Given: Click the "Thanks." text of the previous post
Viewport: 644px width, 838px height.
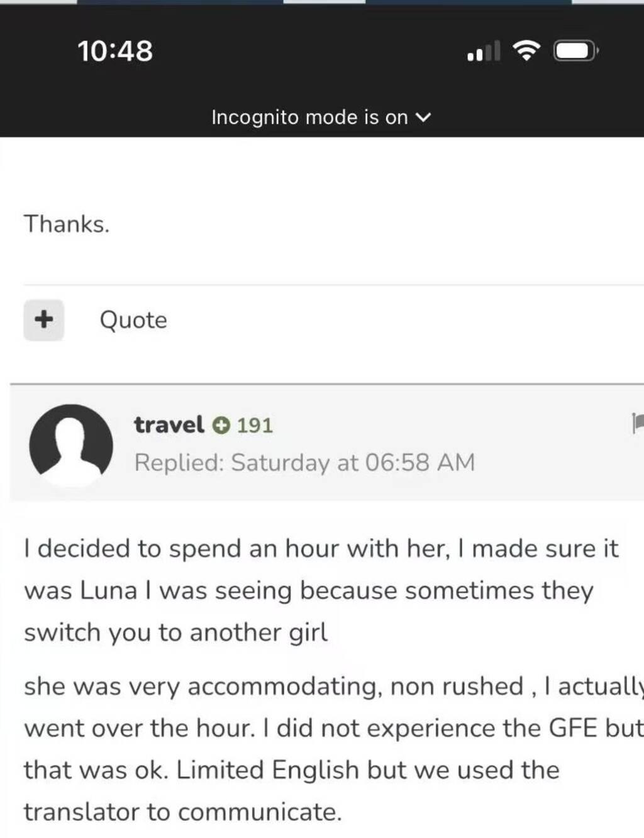Looking at the screenshot, I should click(x=67, y=224).
